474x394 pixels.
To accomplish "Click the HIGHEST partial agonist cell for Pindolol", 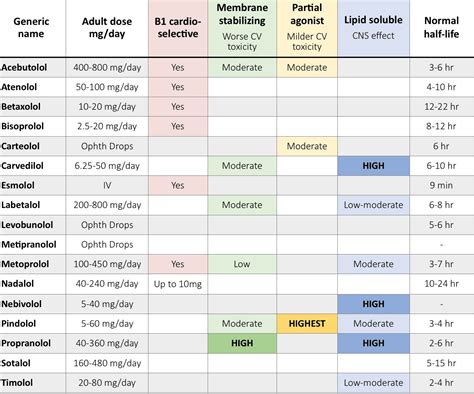I will point(307,324).
